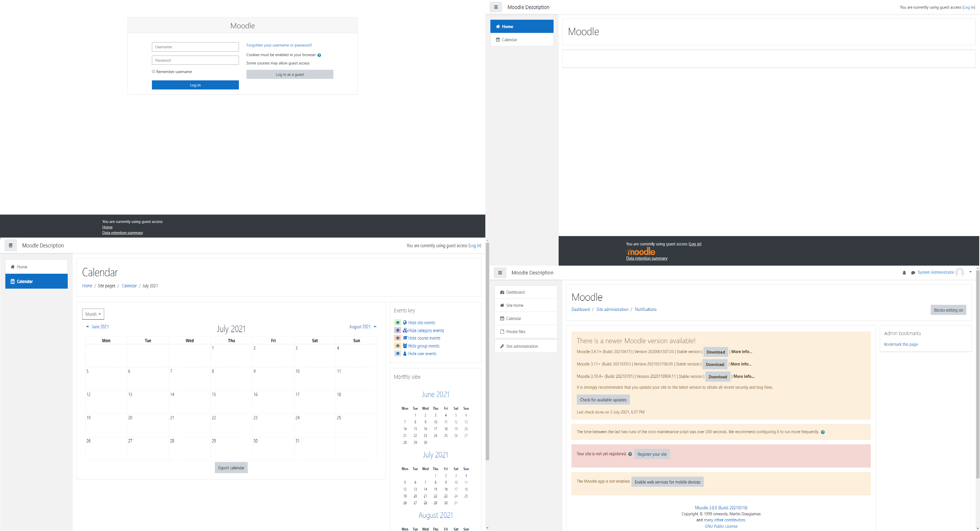Toggle eye icon for site events
Screen dimensions: 980x531
pyautogui.click(x=398, y=322)
